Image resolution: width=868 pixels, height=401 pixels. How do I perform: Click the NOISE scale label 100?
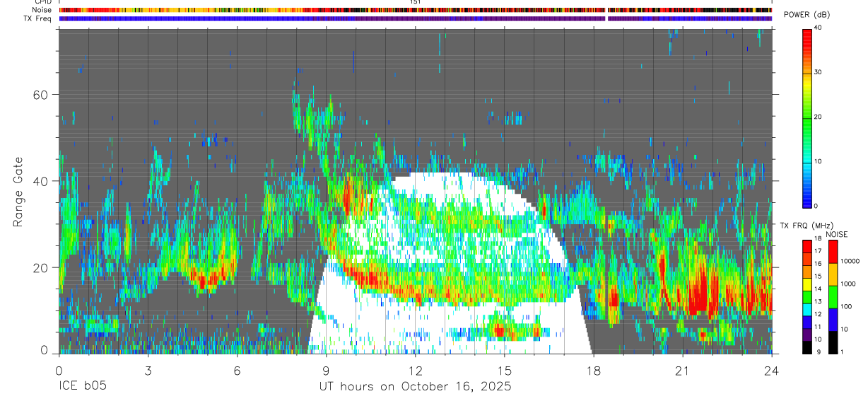(846, 307)
